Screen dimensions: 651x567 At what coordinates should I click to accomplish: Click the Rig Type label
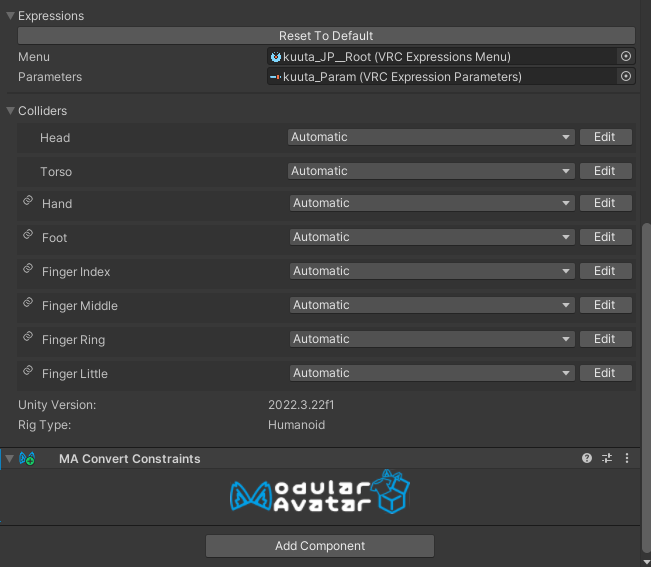click(44, 425)
